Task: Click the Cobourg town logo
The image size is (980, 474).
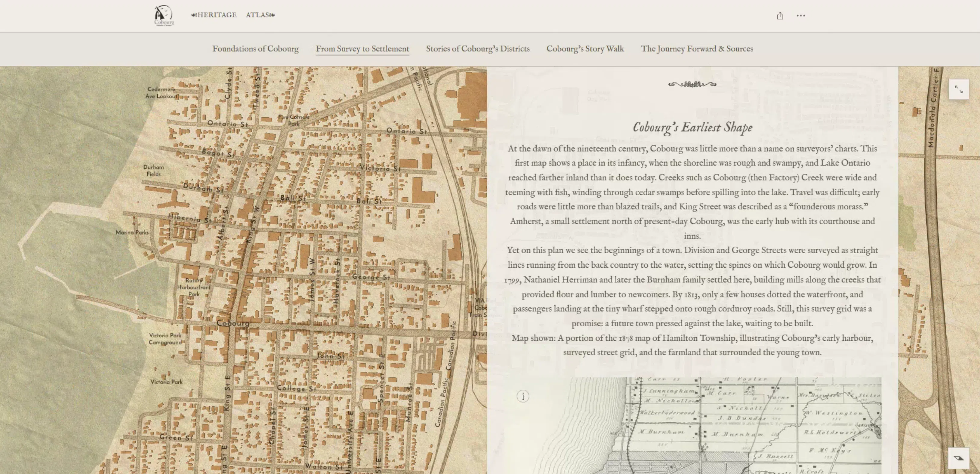Action: tap(164, 16)
